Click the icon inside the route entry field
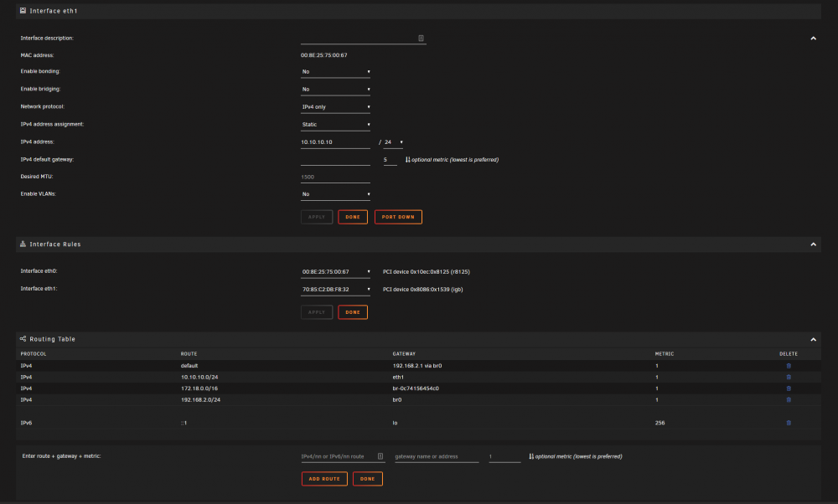This screenshot has height=504, width=838. pyautogui.click(x=380, y=456)
